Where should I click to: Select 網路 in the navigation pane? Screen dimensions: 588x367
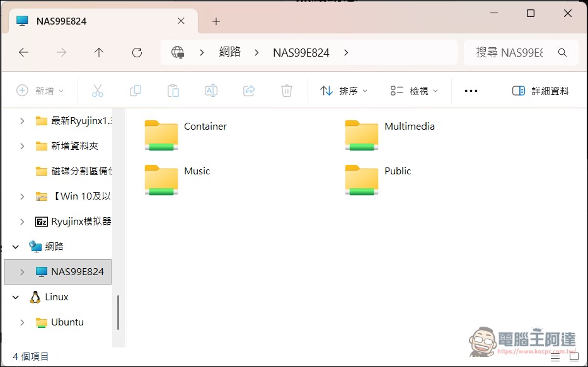pyautogui.click(x=47, y=246)
